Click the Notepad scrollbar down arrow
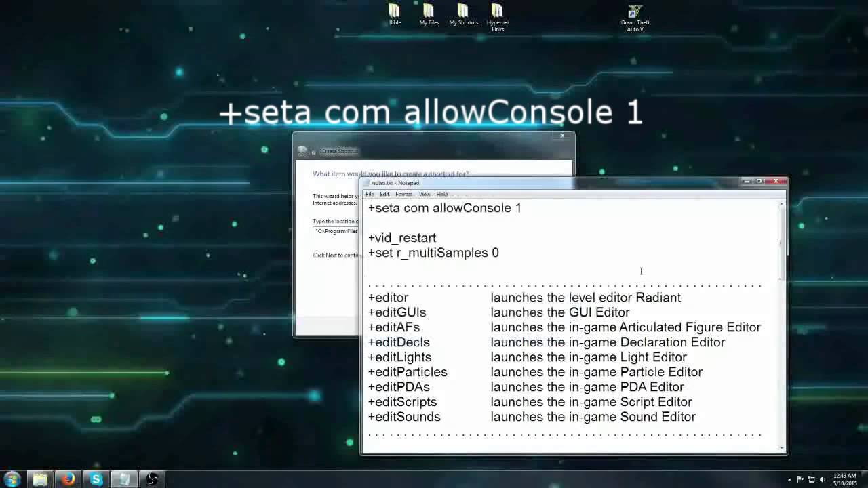Viewport: 868px width, 488px height. [x=782, y=448]
